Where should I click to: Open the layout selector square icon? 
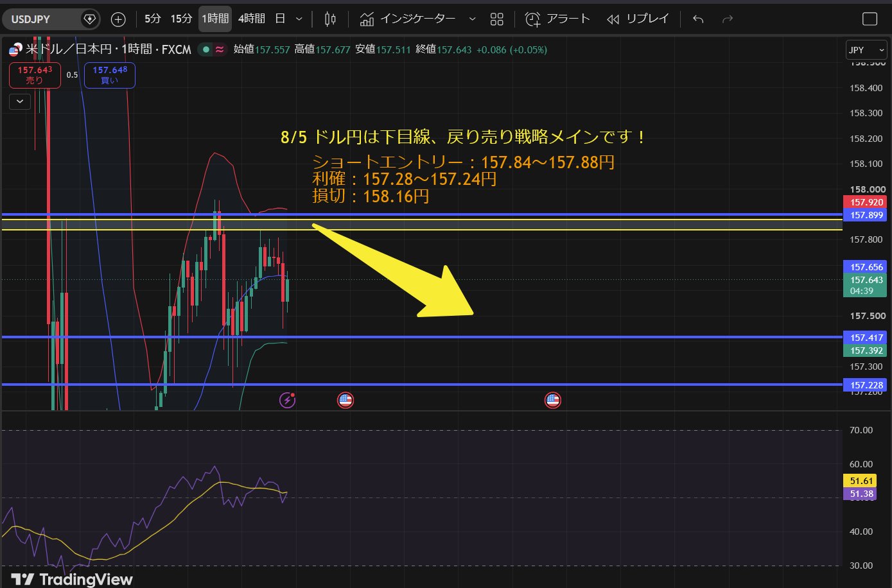(870, 19)
